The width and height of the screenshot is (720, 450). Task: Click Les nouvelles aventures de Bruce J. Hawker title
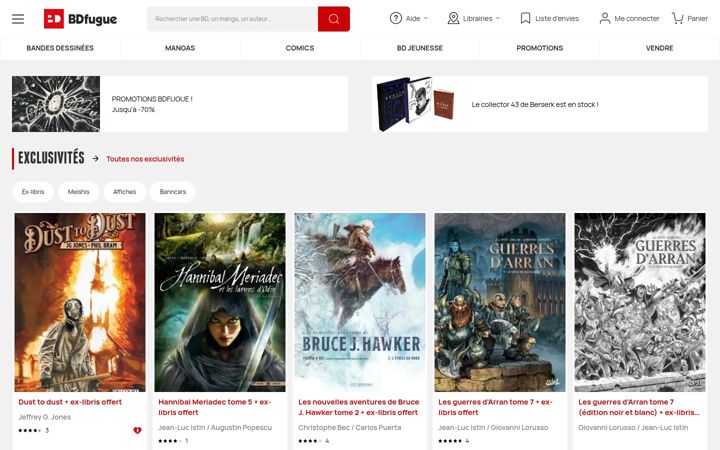coord(359,407)
